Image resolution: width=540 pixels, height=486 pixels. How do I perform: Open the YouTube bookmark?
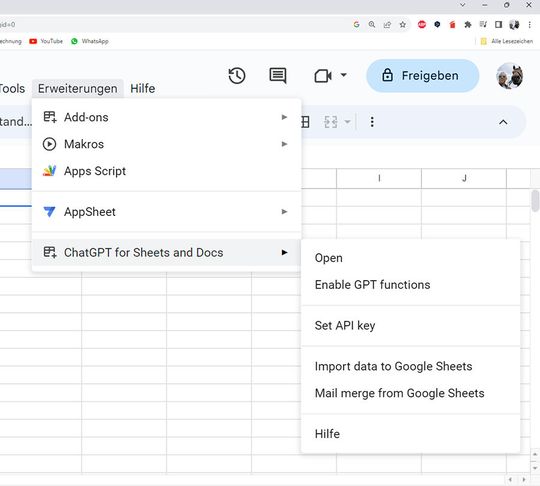point(46,41)
